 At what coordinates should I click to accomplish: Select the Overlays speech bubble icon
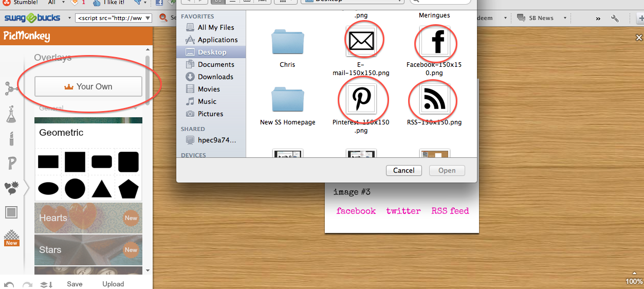pyautogui.click(x=11, y=188)
